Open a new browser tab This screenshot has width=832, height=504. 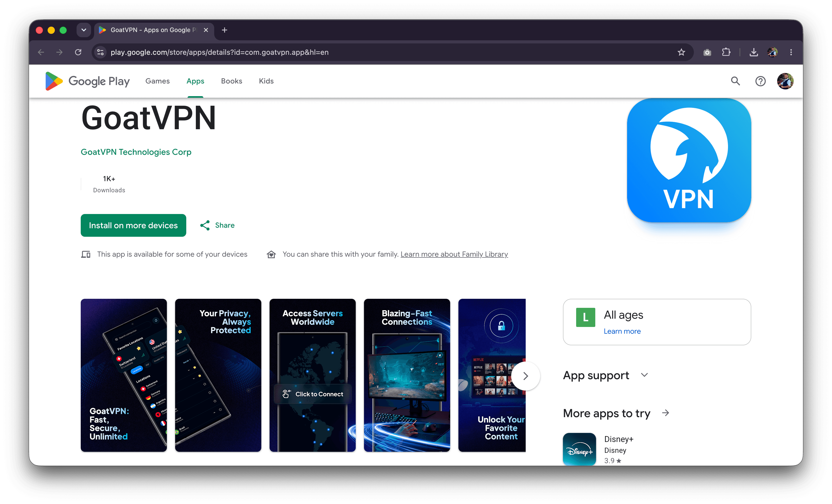(x=225, y=30)
